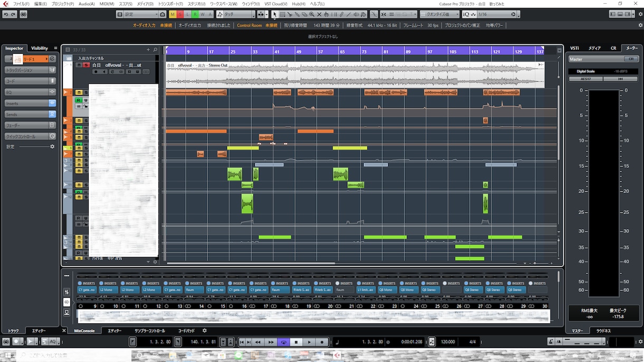Toggle global Mute (M) state button
Viewport: 644px width, 362px height.
173,14
